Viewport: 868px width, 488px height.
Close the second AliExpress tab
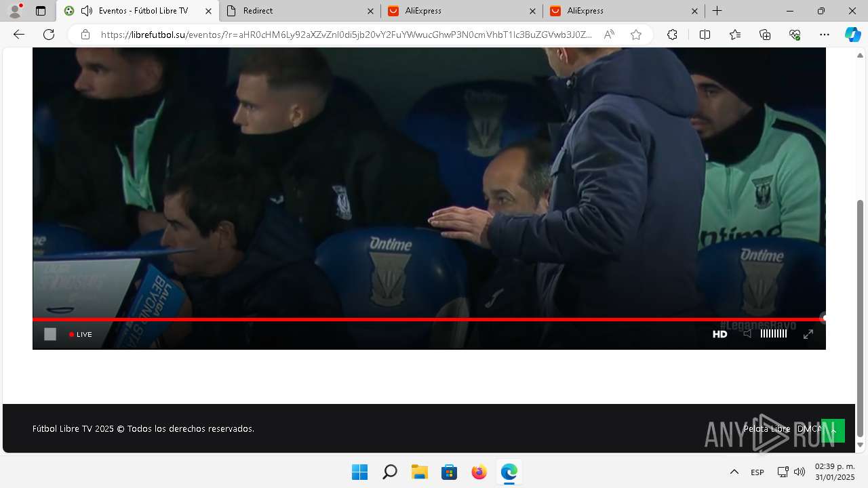694,11
